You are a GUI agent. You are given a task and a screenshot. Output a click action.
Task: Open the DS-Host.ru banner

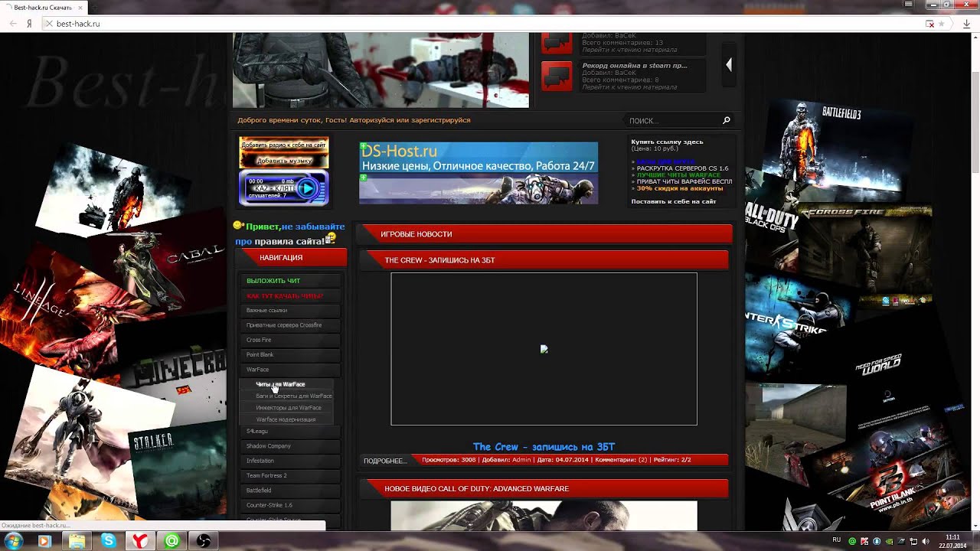tap(479, 158)
